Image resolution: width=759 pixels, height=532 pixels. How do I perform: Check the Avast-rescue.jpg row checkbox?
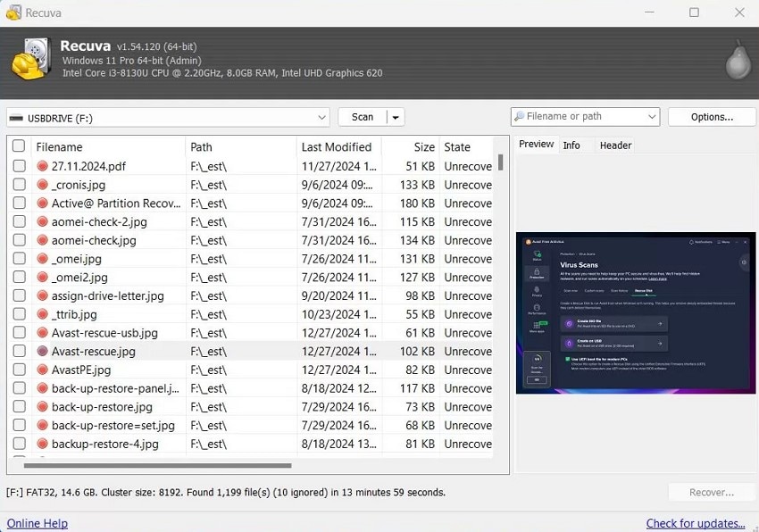[20, 351]
